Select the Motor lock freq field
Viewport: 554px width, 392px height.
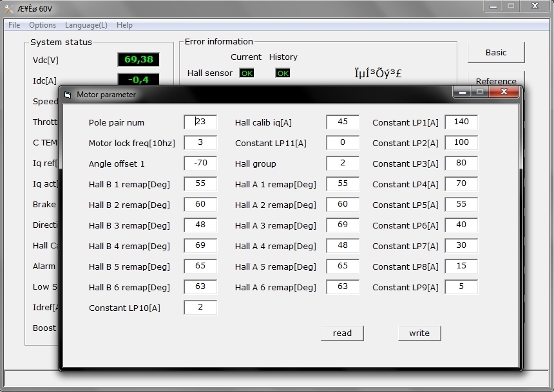pyautogui.click(x=200, y=143)
